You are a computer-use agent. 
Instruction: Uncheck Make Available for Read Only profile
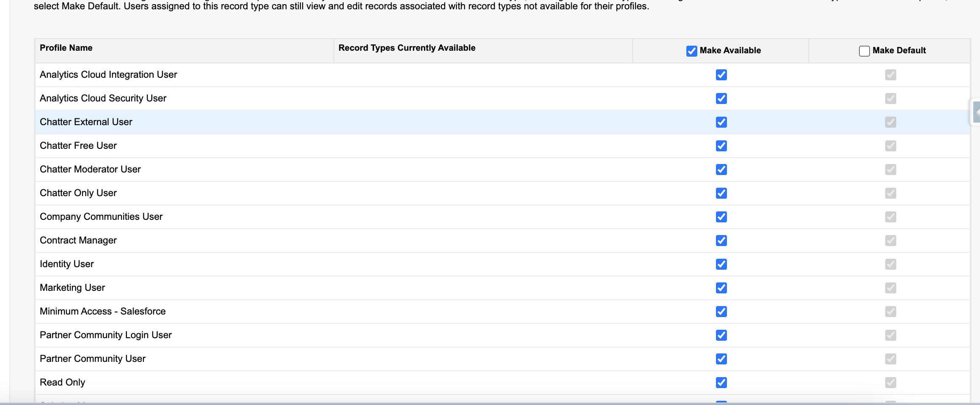tap(721, 383)
